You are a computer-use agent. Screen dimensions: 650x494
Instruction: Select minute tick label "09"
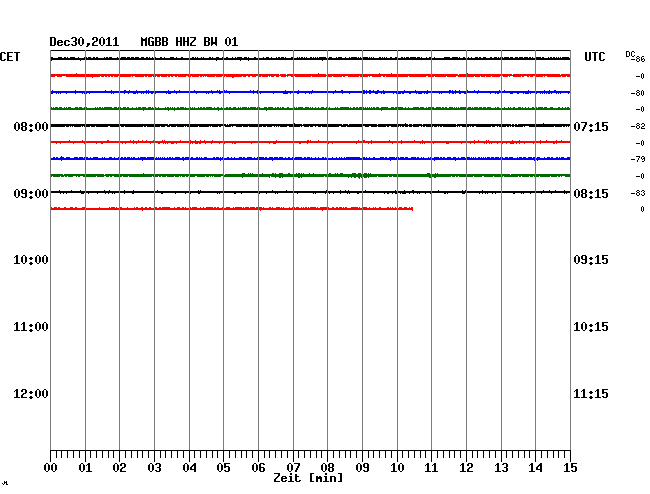coord(362,468)
